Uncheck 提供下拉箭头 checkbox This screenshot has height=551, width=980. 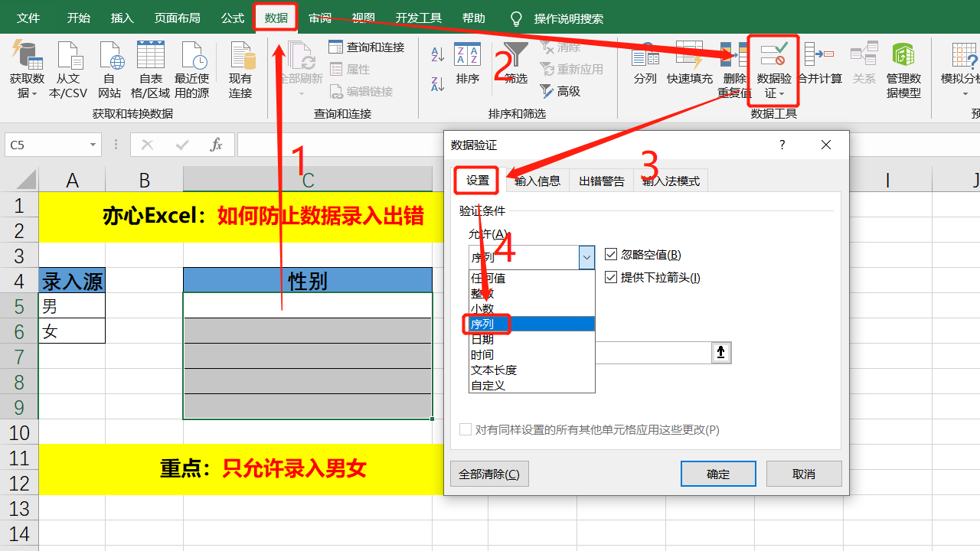(611, 277)
